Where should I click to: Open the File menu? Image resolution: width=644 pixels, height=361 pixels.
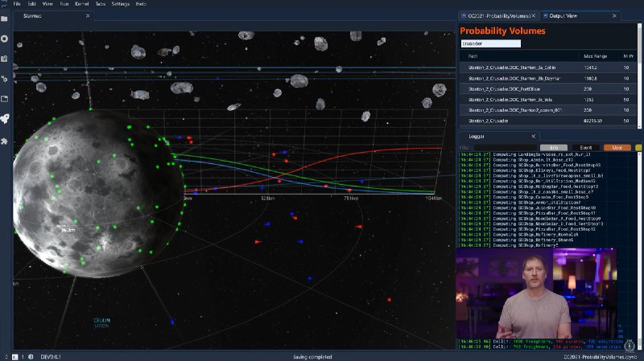click(x=18, y=4)
